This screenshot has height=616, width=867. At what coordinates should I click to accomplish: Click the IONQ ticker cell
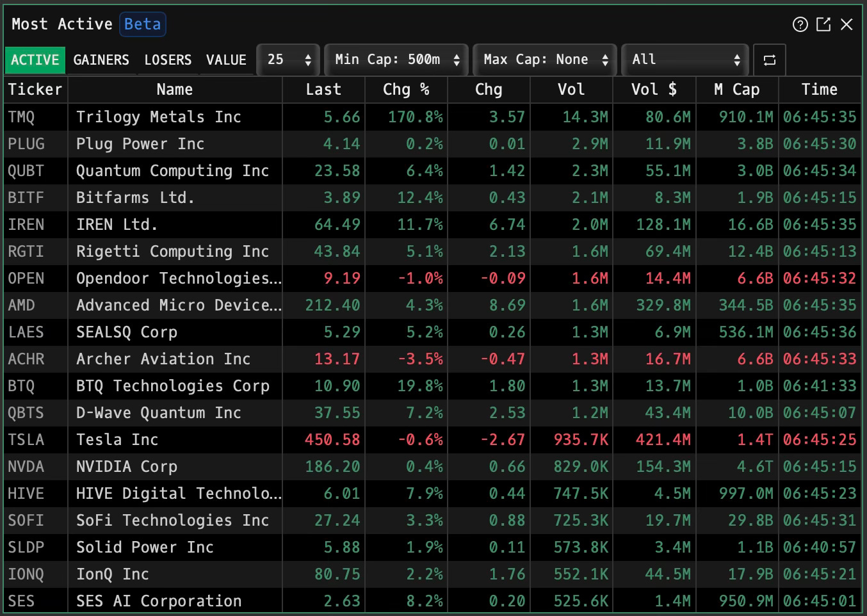pyautogui.click(x=35, y=574)
